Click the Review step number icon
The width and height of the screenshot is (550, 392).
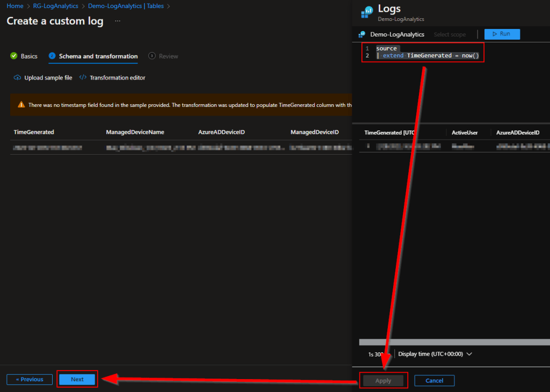(152, 56)
